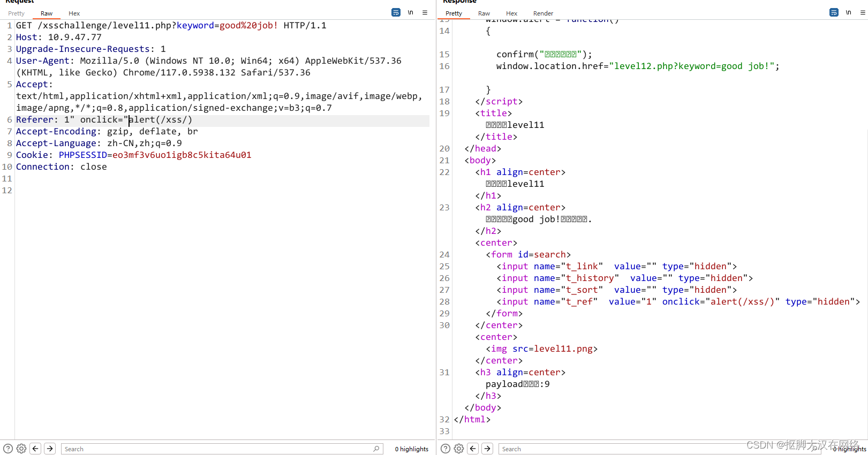Image resolution: width=868 pixels, height=455 pixels.
Task: Go to previous match in Response search
Action: coord(473,449)
